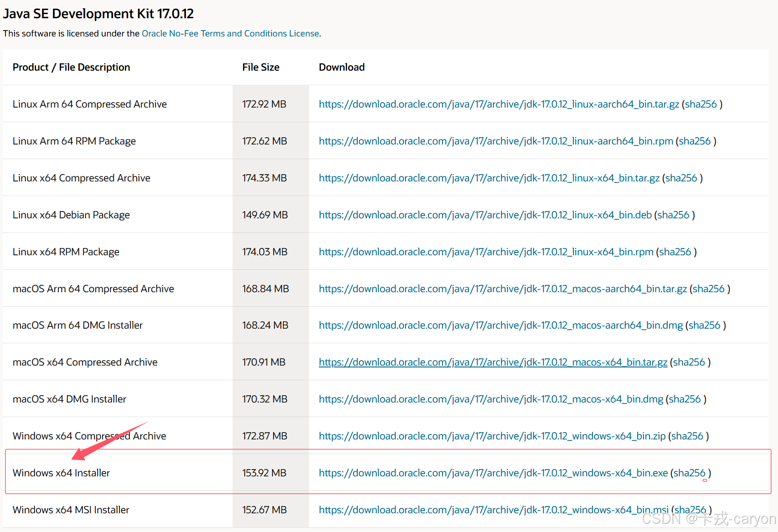Open sha256 for macos-aarch64_bin.tar.gz
This screenshot has height=532, width=778.
tap(708, 289)
